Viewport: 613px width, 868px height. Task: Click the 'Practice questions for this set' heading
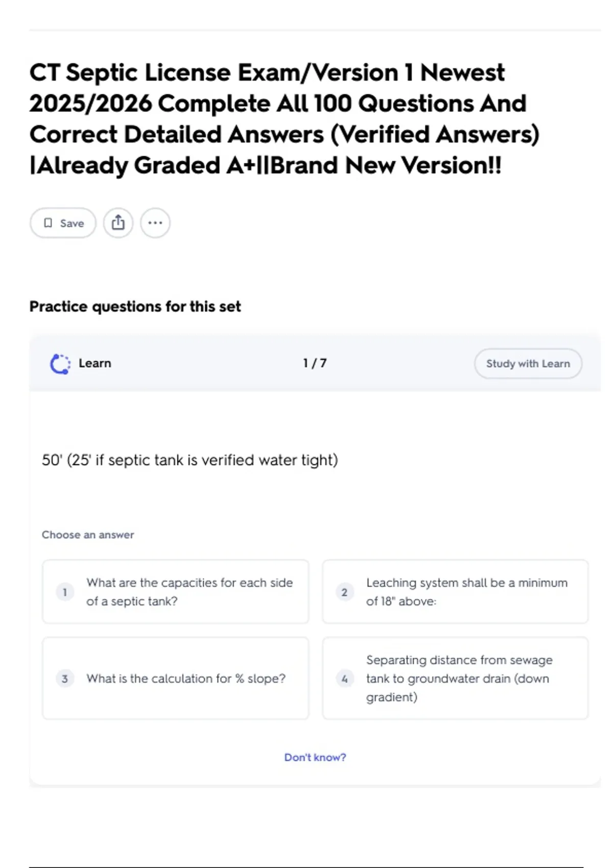click(135, 306)
